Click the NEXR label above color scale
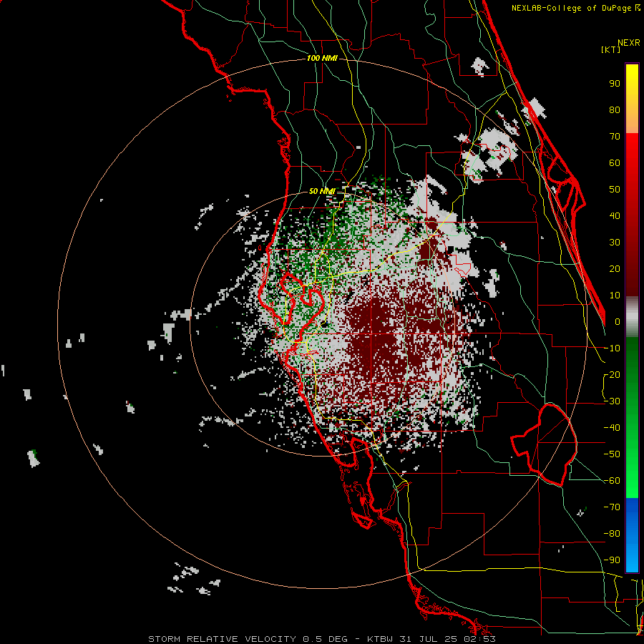The width and height of the screenshot is (644, 644). (x=629, y=43)
